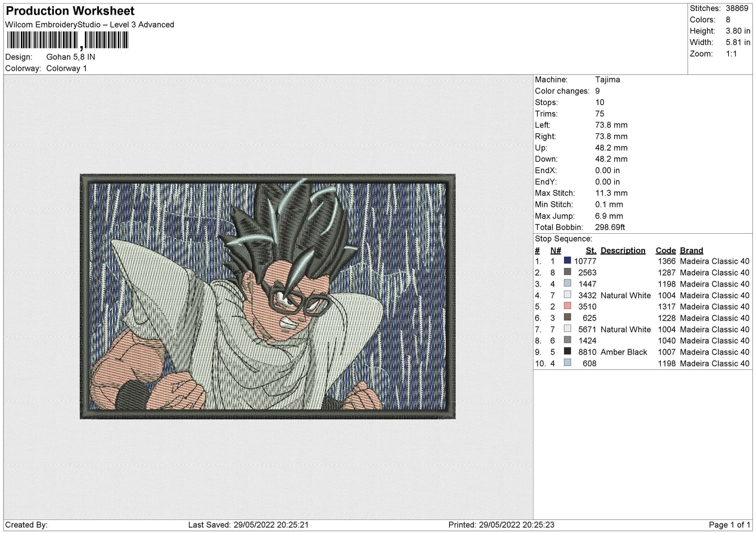The width and height of the screenshot is (756, 534).
Task: Click stitch count 10777 in stop 1
Action: pyautogui.click(x=585, y=261)
